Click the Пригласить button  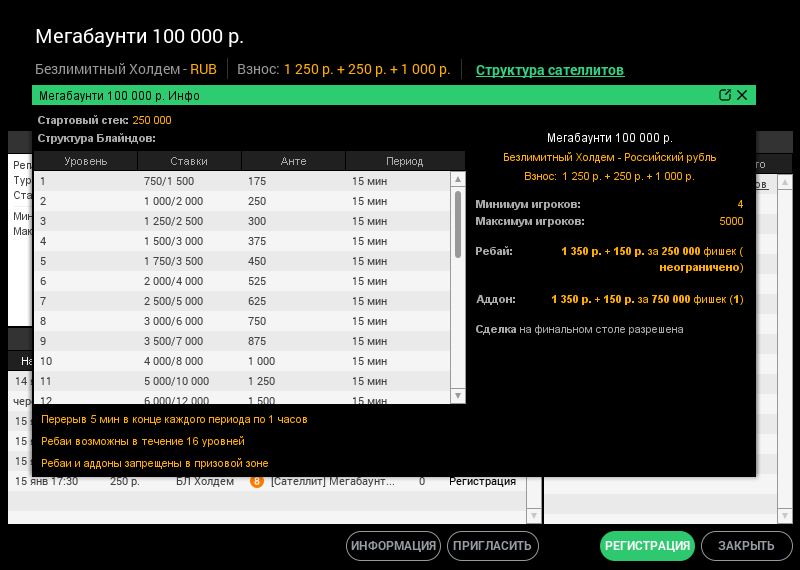pos(492,546)
